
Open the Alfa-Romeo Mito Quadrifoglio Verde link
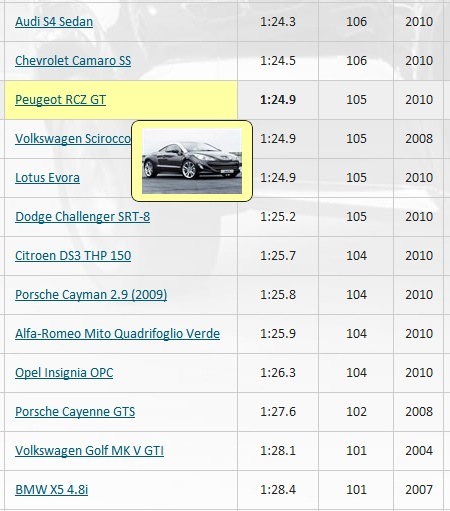(117, 334)
